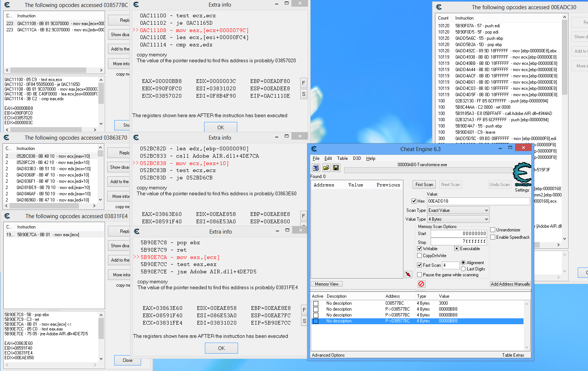
Task: Click the Close button in the 03831FE4 window
Action: (127, 360)
